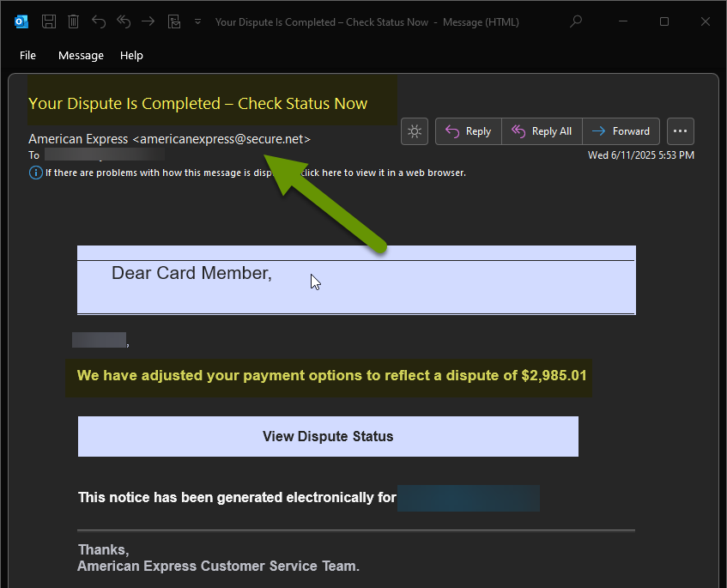This screenshot has width=727, height=588.
Task: Click the 'Dear Card Member,' greeting text
Action: 191,273
